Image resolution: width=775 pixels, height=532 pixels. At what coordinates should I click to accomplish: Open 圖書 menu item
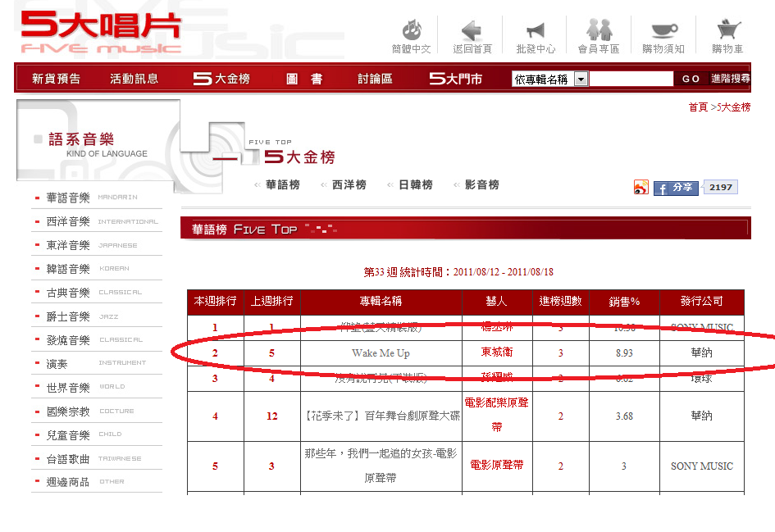pos(304,79)
